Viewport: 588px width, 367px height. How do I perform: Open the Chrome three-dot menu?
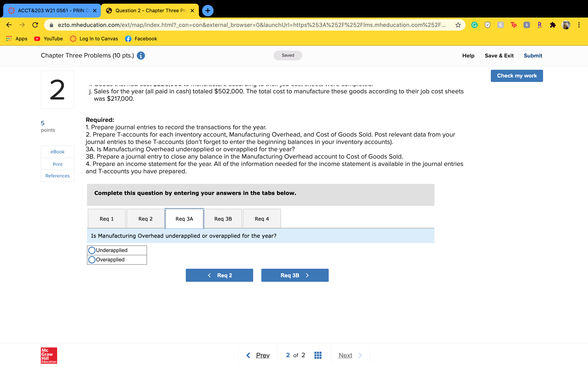click(x=579, y=25)
